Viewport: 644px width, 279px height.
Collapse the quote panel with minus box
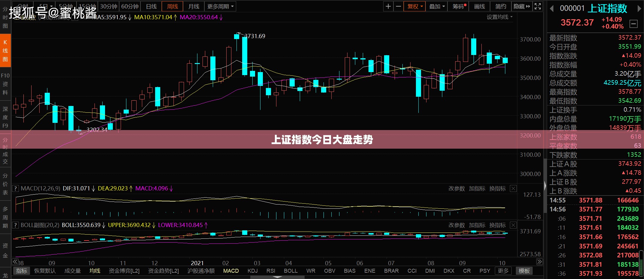point(633,24)
